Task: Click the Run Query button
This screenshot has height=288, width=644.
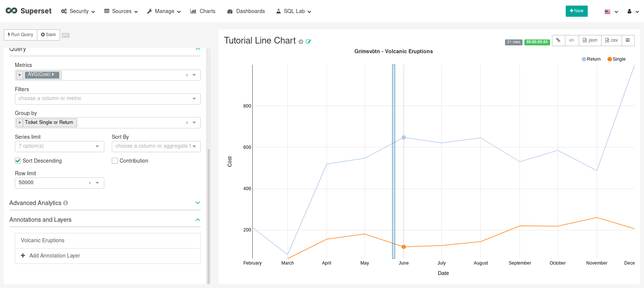Action: pos(20,35)
